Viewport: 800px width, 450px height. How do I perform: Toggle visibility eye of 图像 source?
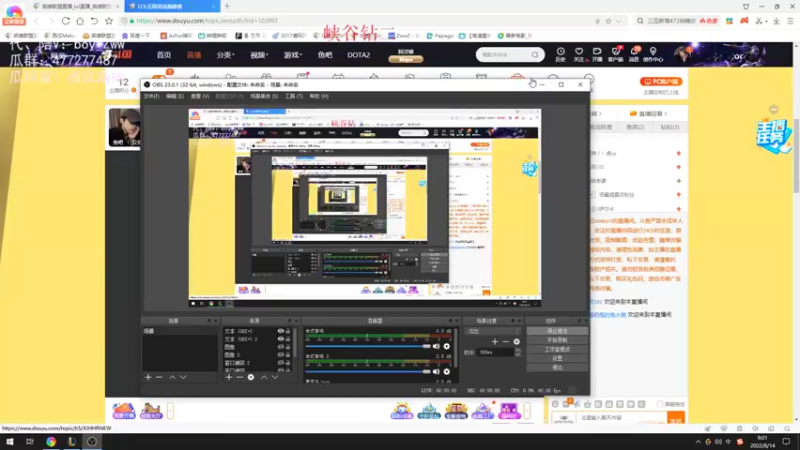(x=280, y=347)
